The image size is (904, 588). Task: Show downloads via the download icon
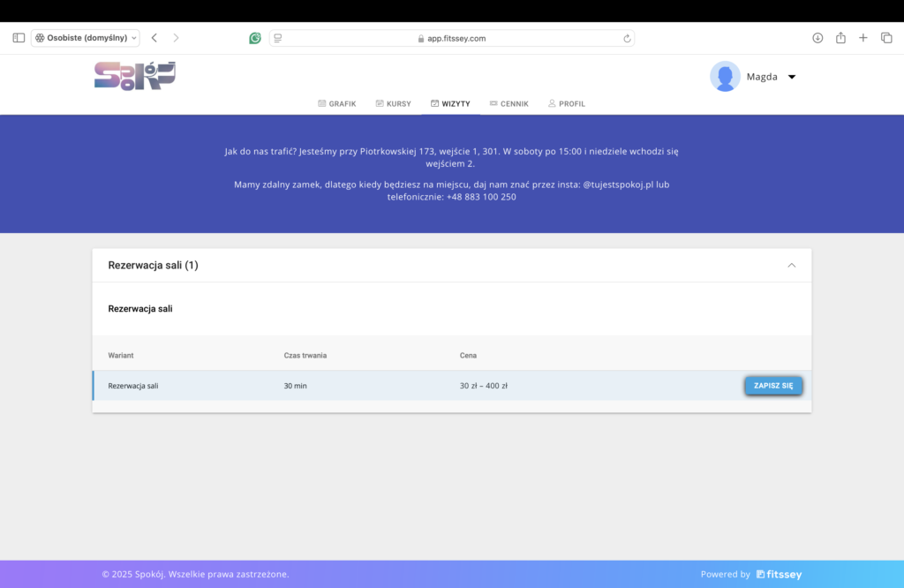pyautogui.click(x=817, y=38)
